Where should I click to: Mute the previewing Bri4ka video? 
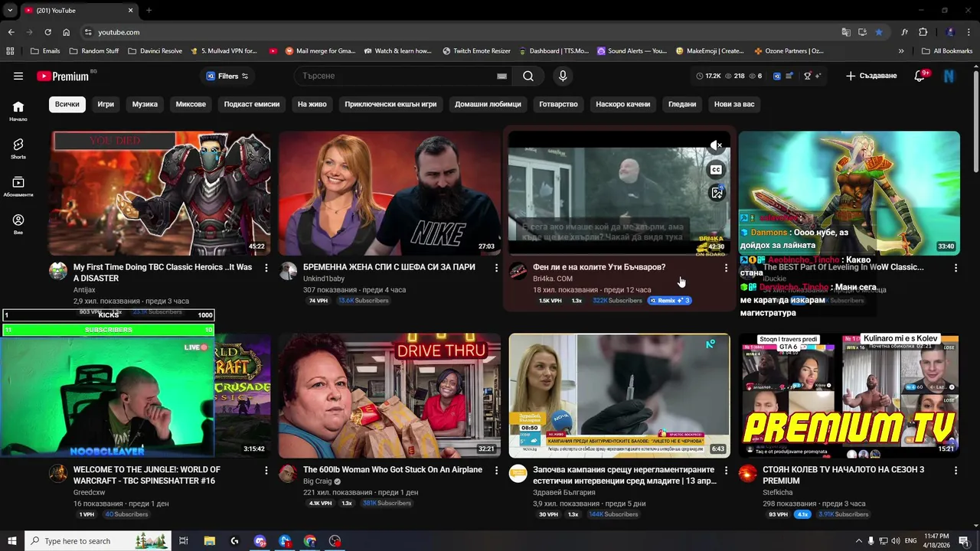[x=716, y=145]
